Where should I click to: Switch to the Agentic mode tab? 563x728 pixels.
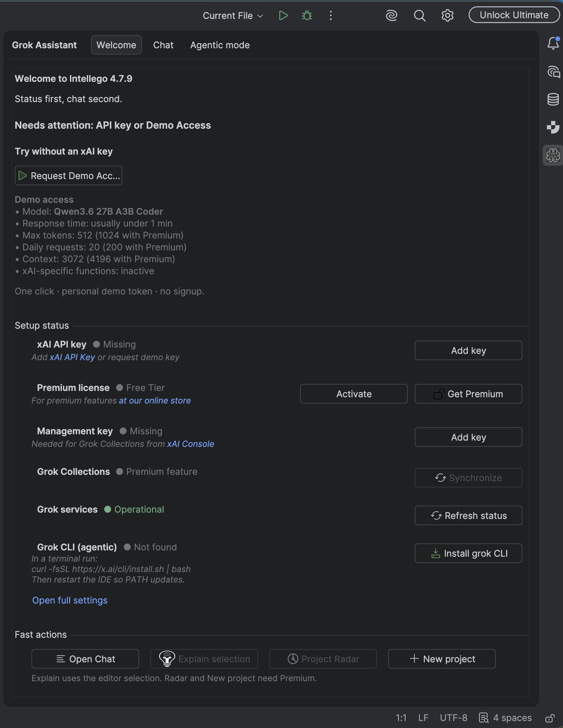coord(220,45)
